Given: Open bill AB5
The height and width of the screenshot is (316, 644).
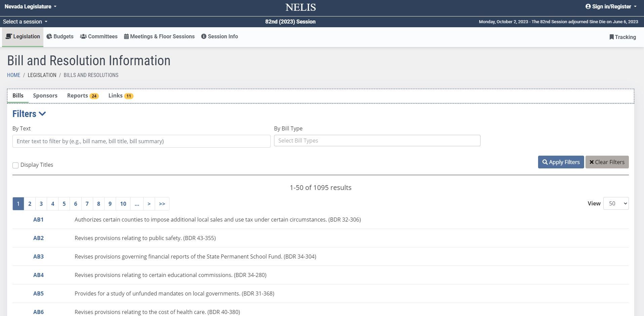Looking at the screenshot, I should click(38, 293).
